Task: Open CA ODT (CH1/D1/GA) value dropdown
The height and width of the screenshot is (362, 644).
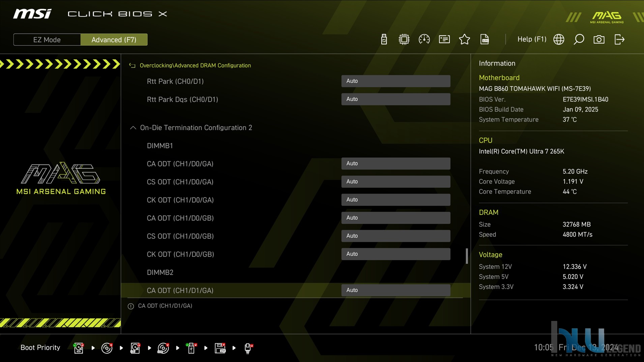Action: click(x=396, y=290)
